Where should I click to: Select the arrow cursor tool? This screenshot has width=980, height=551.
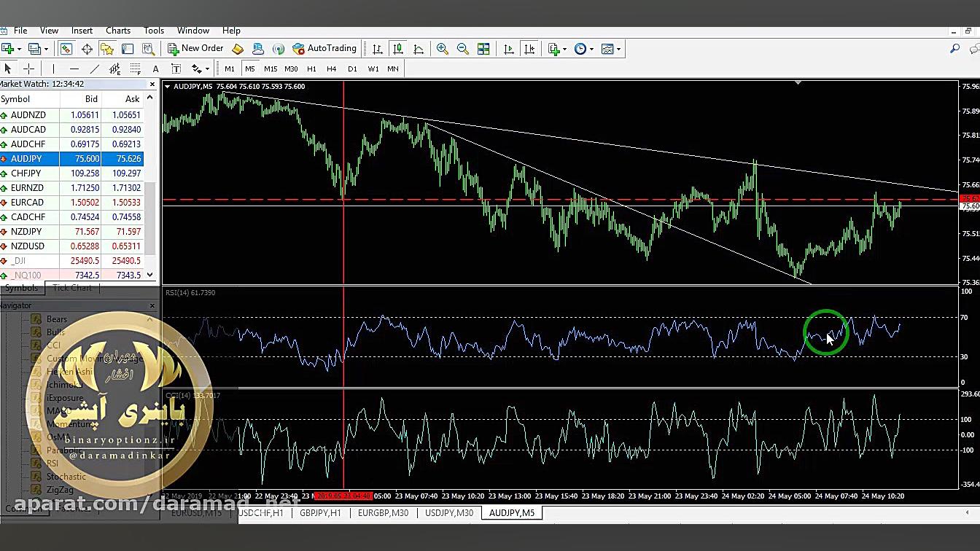pyautogui.click(x=8, y=69)
